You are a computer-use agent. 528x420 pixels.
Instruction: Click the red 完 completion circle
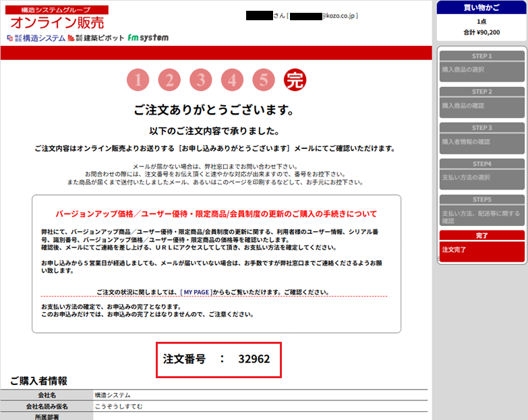click(295, 81)
